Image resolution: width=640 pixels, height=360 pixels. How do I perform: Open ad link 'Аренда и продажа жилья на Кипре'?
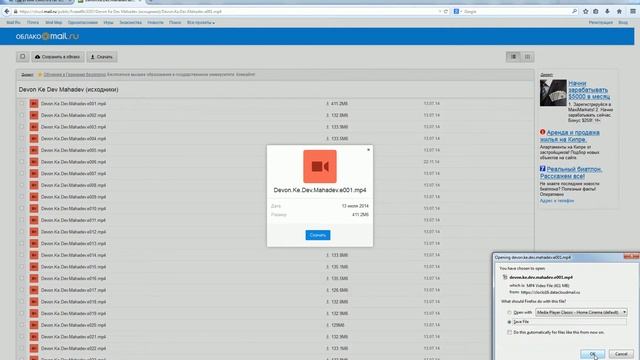[570, 136]
